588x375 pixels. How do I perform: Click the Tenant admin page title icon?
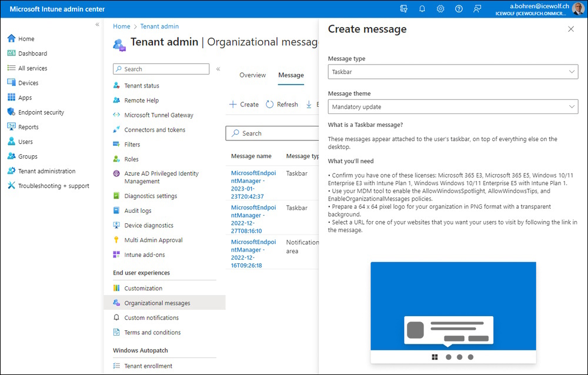click(x=119, y=45)
